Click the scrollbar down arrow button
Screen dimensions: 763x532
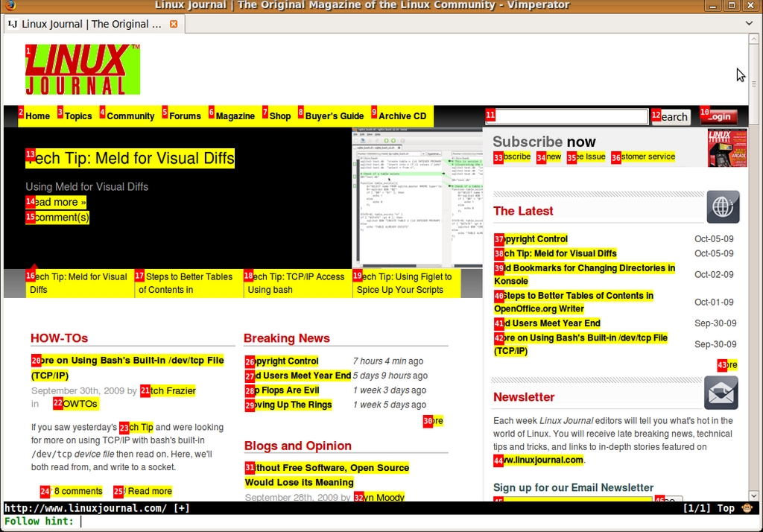[x=753, y=495]
